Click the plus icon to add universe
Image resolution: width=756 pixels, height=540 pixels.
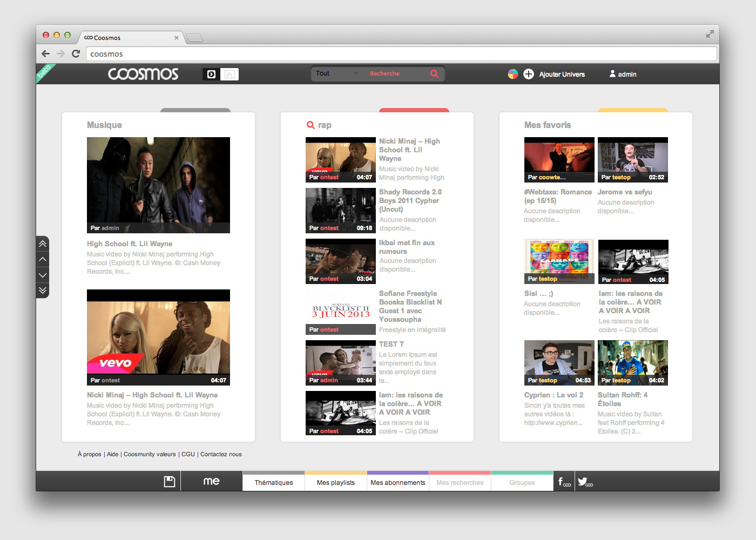pos(529,74)
